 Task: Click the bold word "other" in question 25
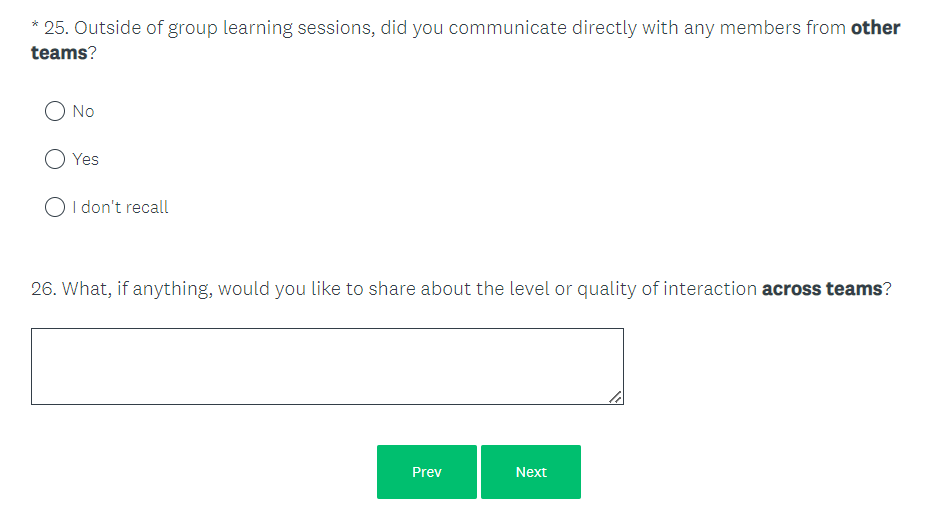pyautogui.click(x=875, y=28)
